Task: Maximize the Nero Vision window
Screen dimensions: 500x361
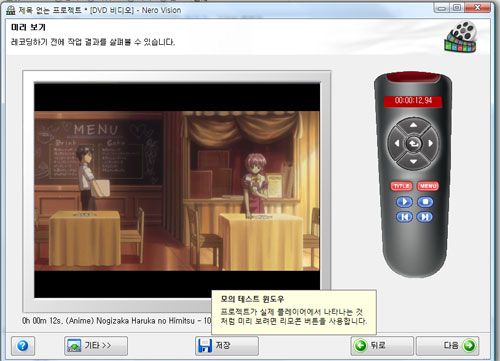Action: click(457, 7)
